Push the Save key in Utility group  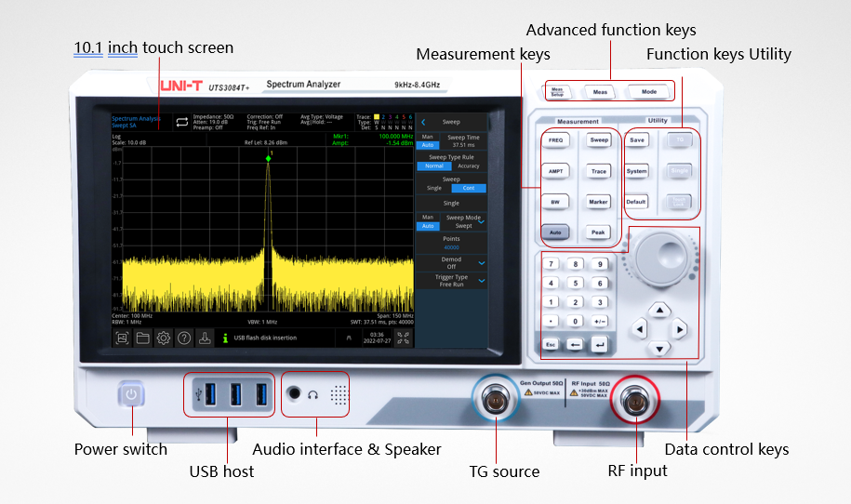point(636,140)
